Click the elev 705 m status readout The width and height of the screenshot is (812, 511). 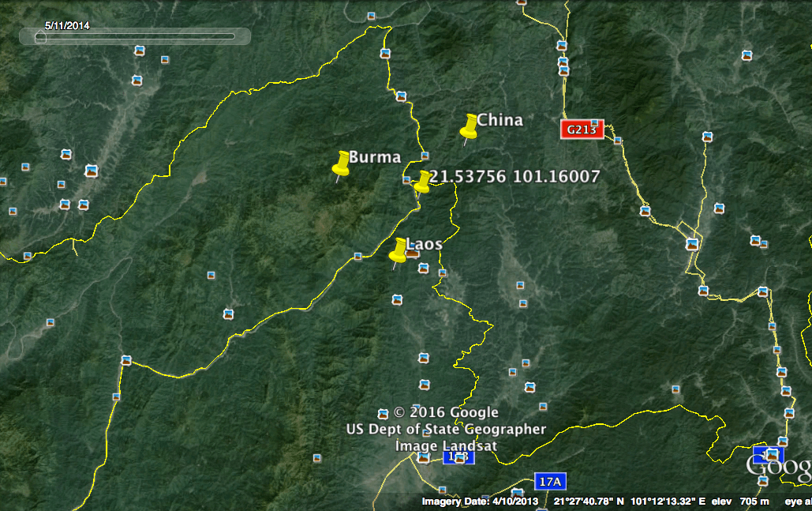740,502
